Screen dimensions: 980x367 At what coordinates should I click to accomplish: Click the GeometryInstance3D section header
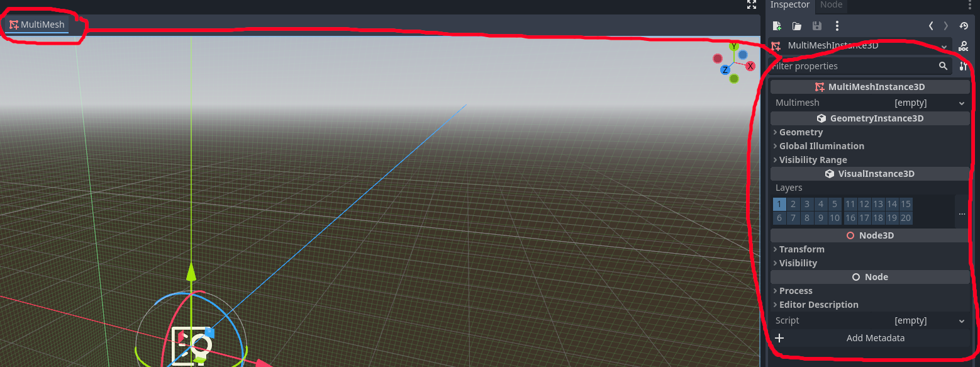(x=870, y=118)
